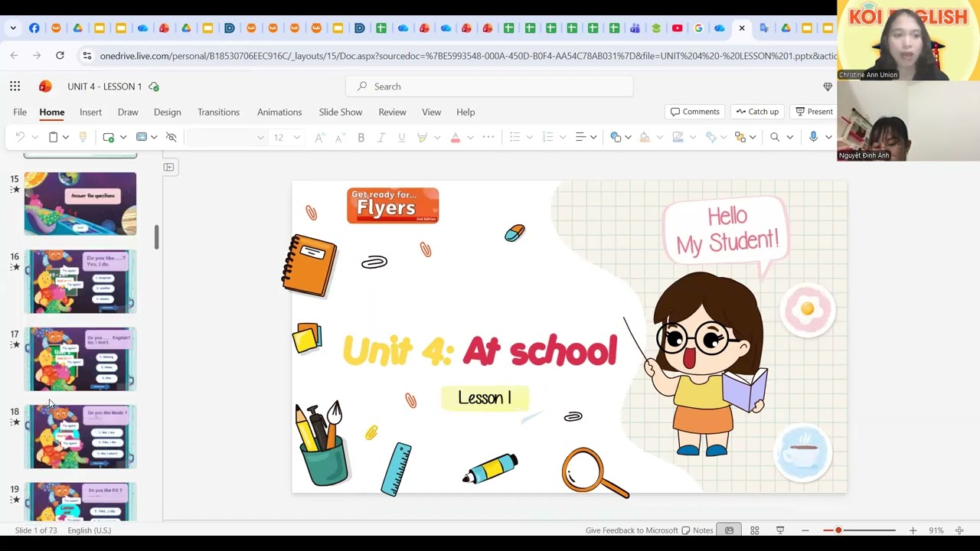Viewport: 980px width, 551px height.
Task: Decrease font size with the smaller A
Action: click(x=340, y=137)
